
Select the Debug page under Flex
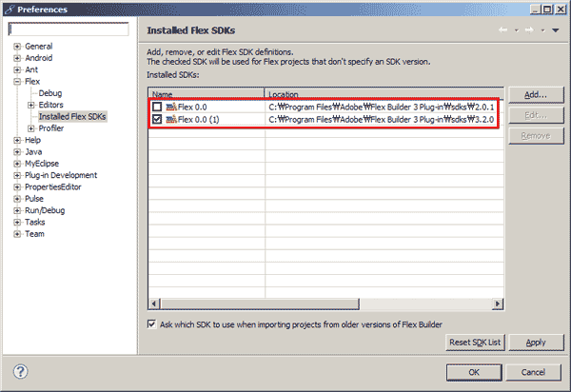pos(50,93)
